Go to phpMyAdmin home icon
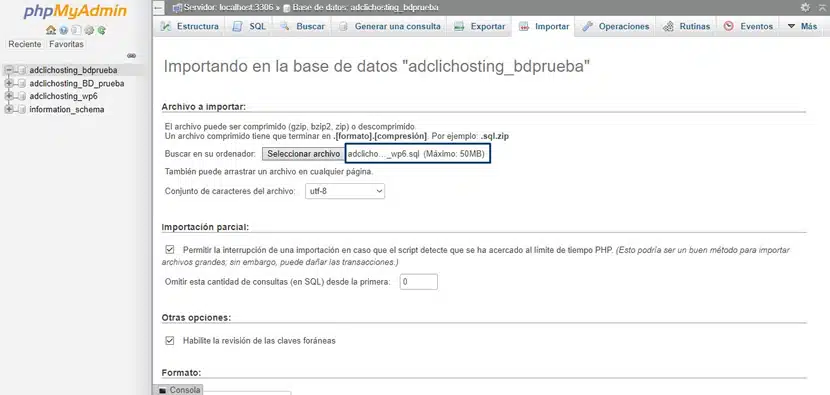Screen dimensions: 830x395 tap(51, 30)
